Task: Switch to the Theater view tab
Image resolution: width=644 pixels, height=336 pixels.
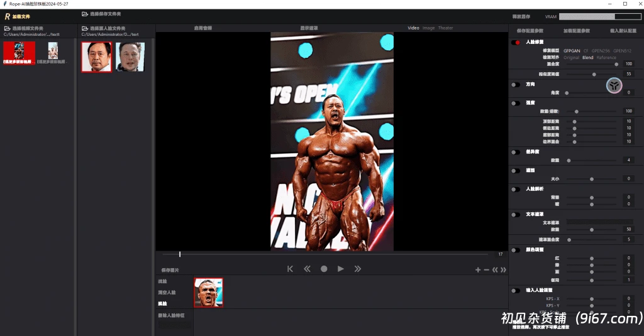Action: tap(445, 28)
